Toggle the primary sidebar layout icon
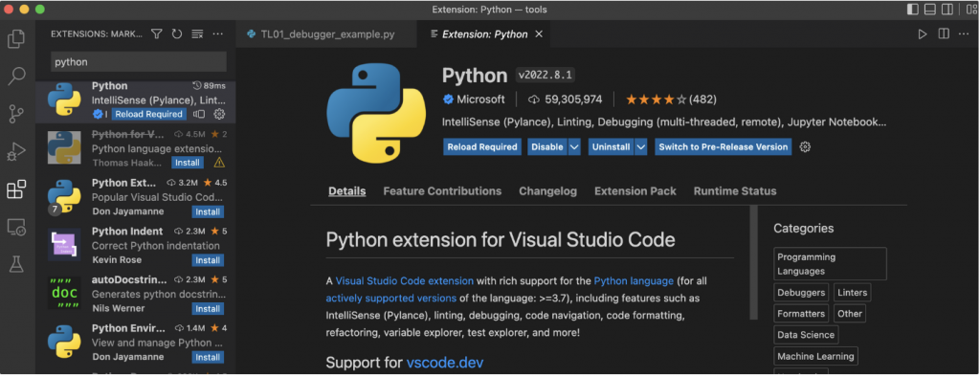Viewport: 980px width, 377px height. (913, 10)
